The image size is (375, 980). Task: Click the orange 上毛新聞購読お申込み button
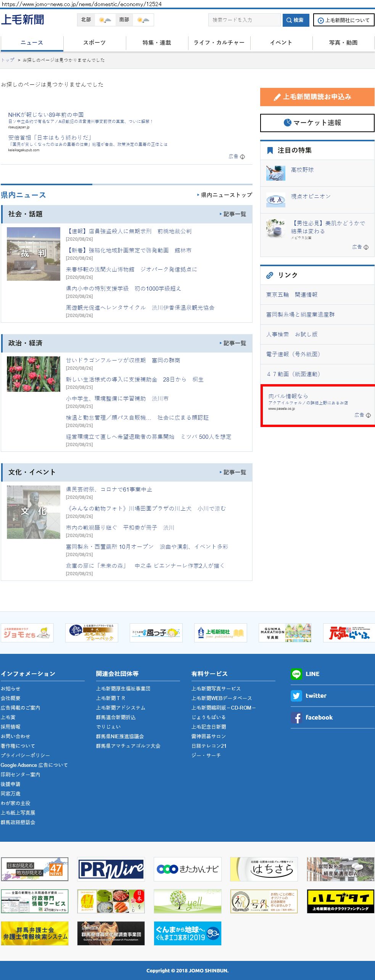pyautogui.click(x=317, y=97)
